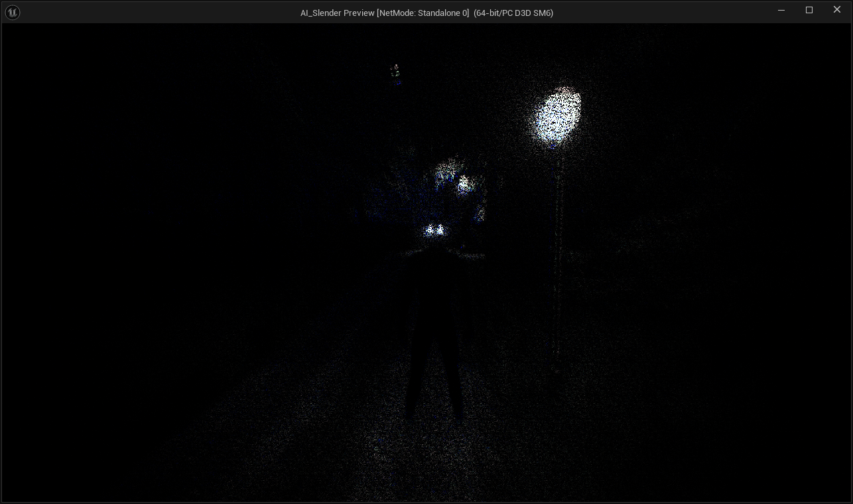Click the Unreal Engine logo icon
Image resolution: width=853 pixels, height=504 pixels.
point(13,13)
